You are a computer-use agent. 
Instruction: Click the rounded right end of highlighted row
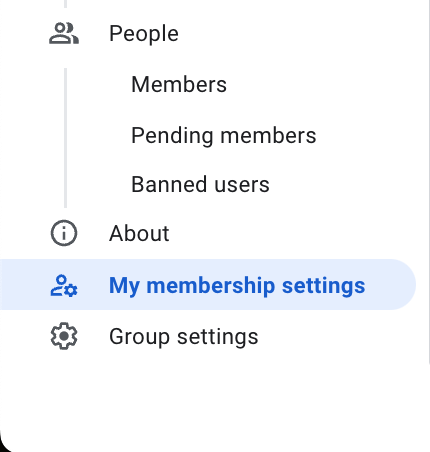click(x=402, y=284)
